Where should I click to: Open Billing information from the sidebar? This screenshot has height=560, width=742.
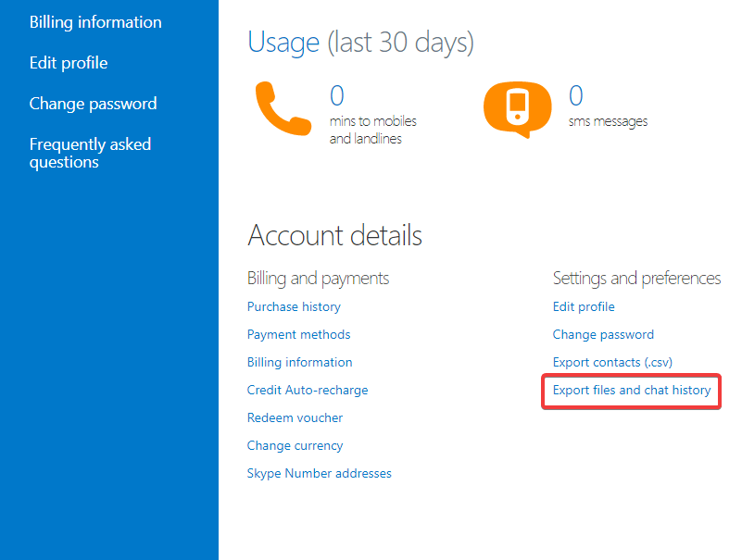[x=95, y=21]
